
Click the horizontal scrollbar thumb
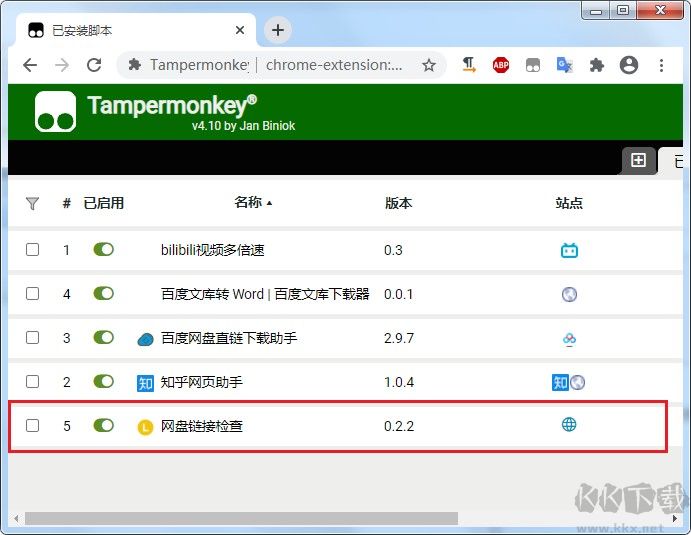[x=241, y=518]
